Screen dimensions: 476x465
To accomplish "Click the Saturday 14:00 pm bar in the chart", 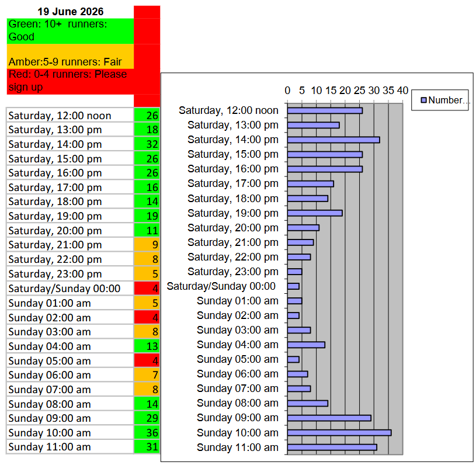I will click(333, 140).
